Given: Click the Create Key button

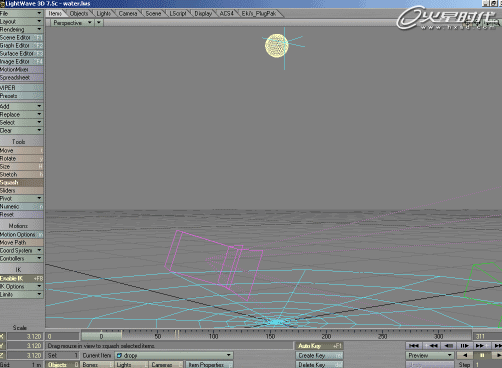Looking at the screenshot, I should [319, 356].
